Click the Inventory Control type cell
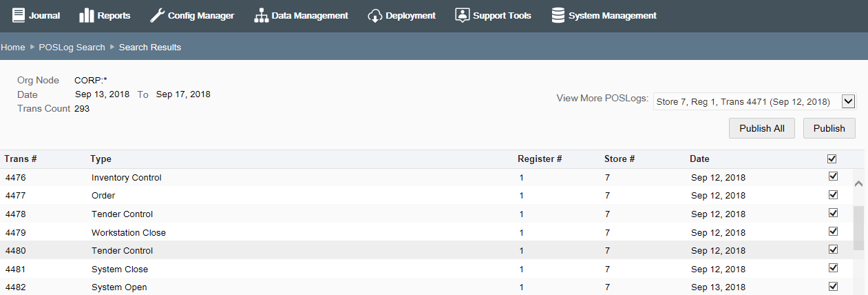Viewport: 868px width, 295px height. [127, 177]
